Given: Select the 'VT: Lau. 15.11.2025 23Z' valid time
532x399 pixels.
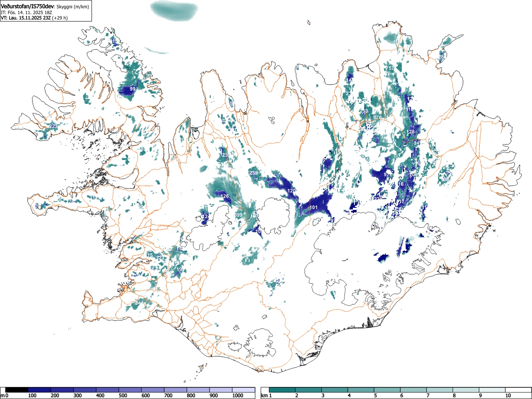Looking at the screenshot, I should [x=25, y=18].
